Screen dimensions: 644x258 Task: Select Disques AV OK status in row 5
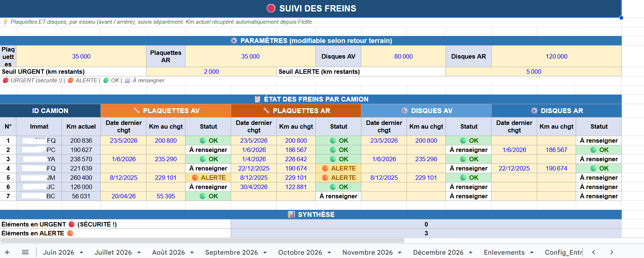469,178
